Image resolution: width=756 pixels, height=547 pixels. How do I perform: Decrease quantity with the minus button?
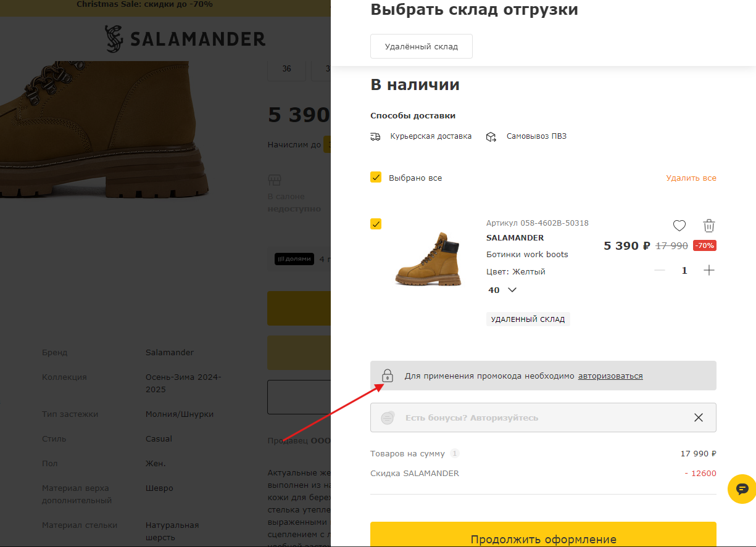pos(660,270)
